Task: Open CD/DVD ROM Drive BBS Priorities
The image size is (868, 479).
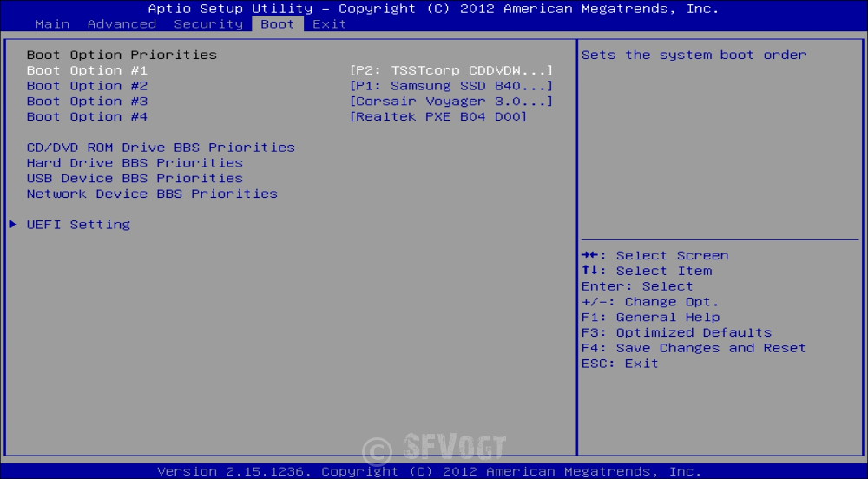Action: pyautogui.click(x=161, y=148)
